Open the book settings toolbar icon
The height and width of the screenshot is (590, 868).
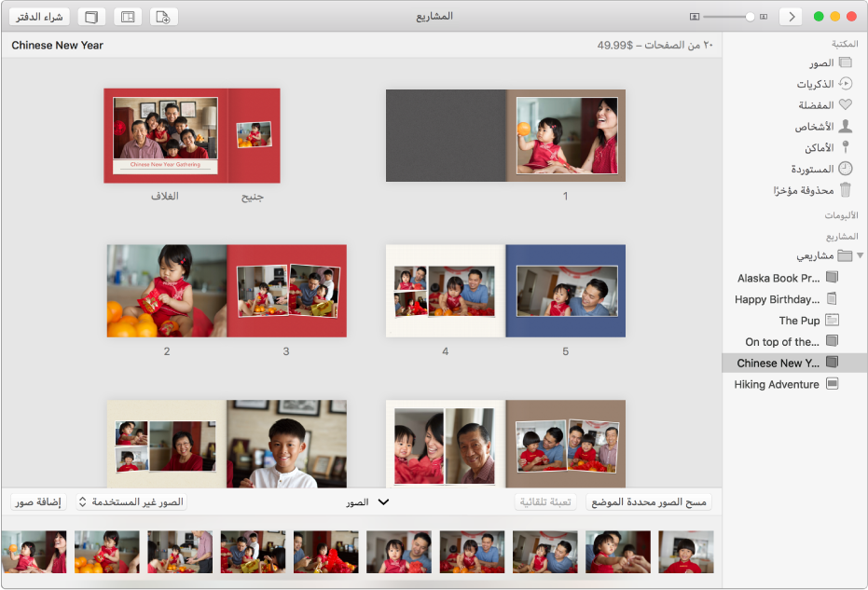91,17
